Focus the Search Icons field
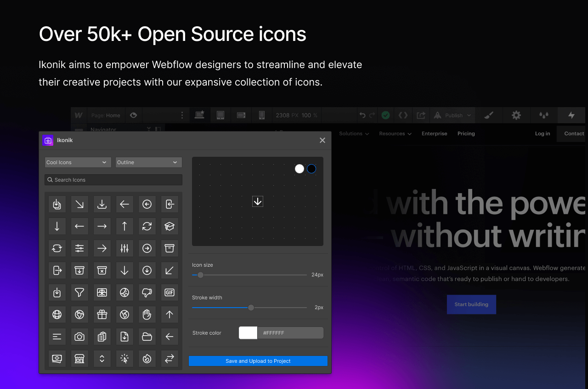The height and width of the screenshot is (389, 588). (x=113, y=180)
